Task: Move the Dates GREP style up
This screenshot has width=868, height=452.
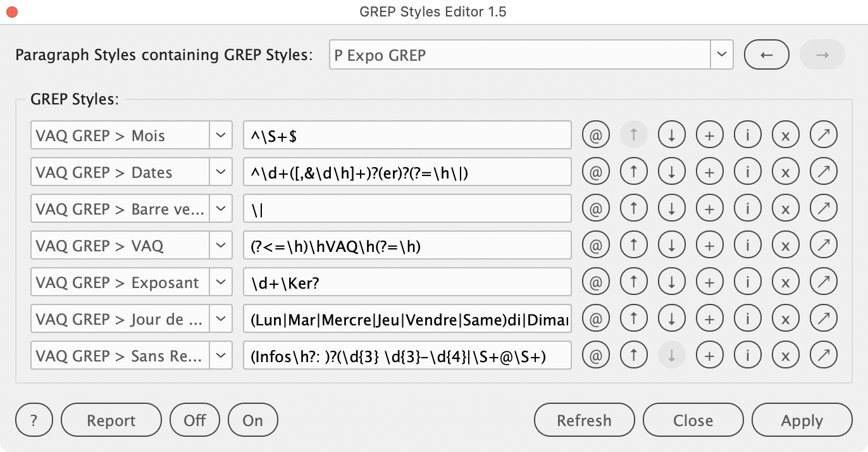Action: (x=633, y=172)
